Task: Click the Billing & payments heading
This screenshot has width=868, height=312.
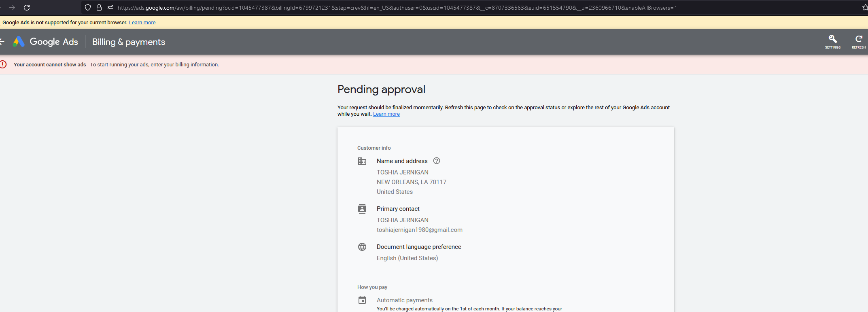Action: pos(129,42)
